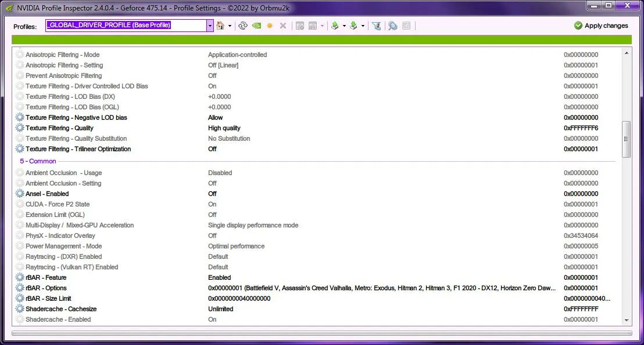The width and height of the screenshot is (644, 345).
Task: Click greyed gear beside Power Management - Mode
Action: [x=20, y=246]
